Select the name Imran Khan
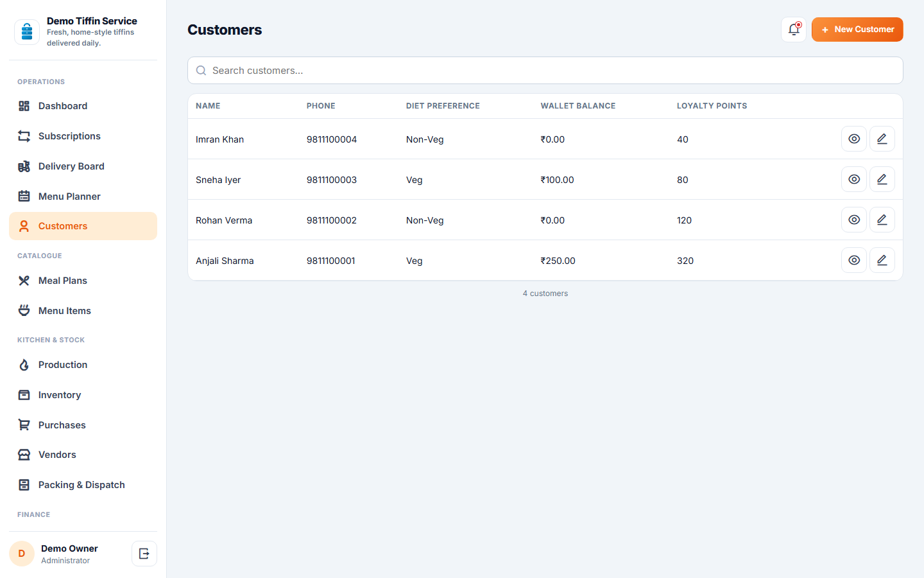 click(219, 139)
